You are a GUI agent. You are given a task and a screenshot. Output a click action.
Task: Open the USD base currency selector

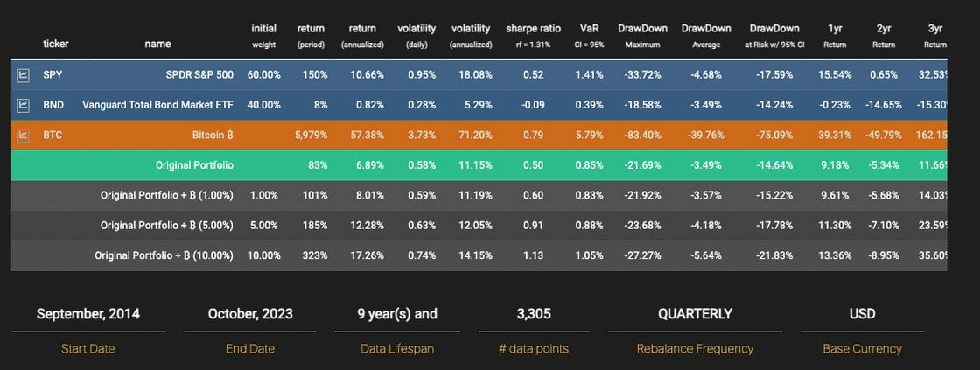coord(862,314)
